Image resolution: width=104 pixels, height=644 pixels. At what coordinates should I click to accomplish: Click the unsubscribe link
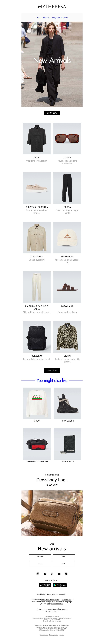tap(66, 600)
